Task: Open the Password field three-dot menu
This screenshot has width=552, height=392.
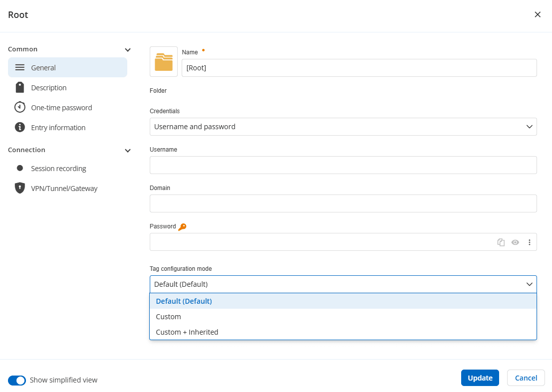Action: 530,242
